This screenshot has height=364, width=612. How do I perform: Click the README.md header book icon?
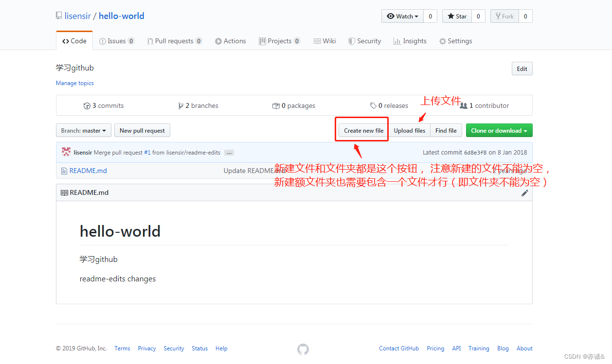[x=64, y=192]
